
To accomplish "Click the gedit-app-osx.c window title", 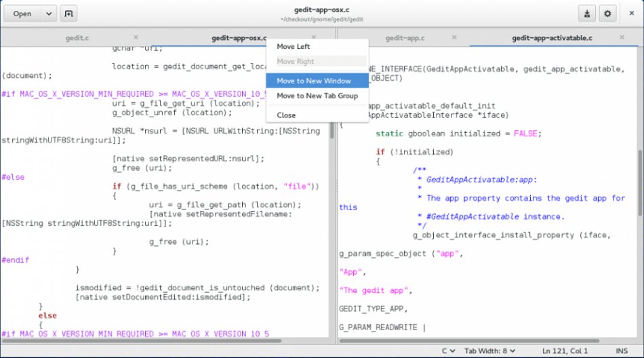I will (x=321, y=10).
